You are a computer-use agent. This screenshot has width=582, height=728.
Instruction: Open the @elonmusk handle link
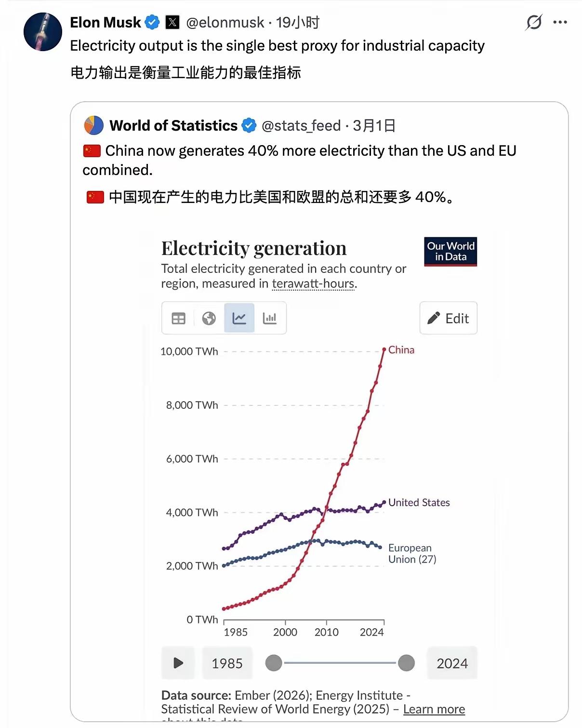point(225,22)
